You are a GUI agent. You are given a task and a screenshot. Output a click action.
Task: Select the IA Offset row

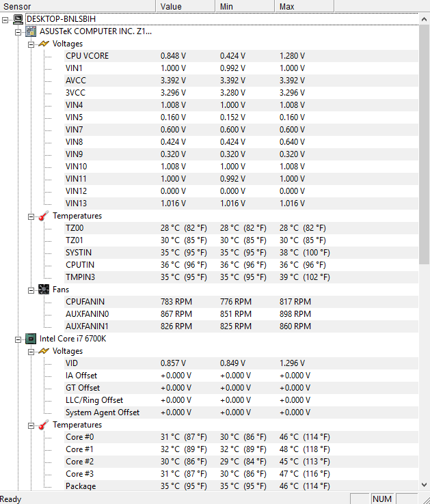tap(241, 376)
